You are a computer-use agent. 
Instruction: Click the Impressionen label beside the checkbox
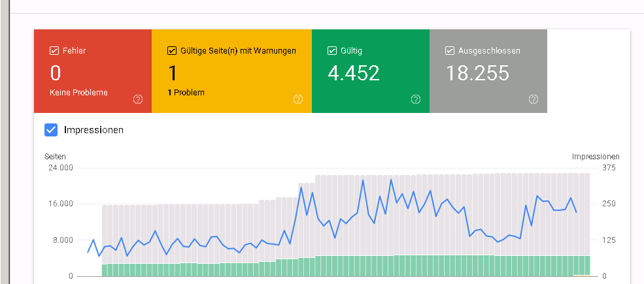pos(93,130)
